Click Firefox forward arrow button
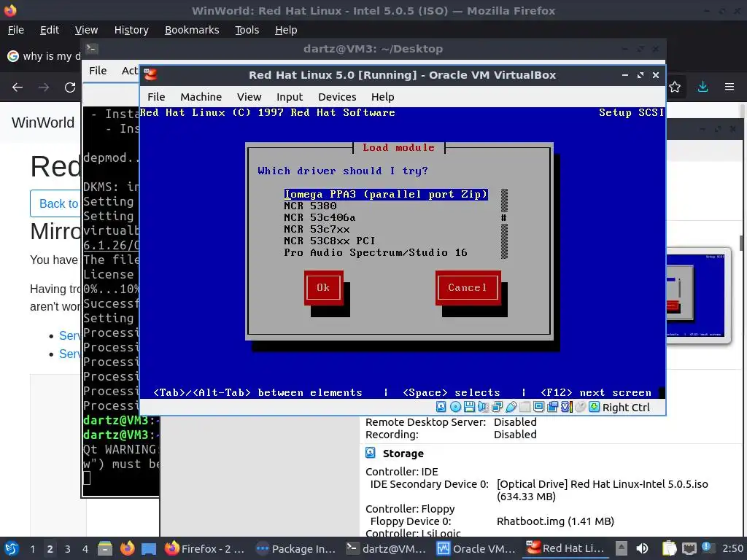The image size is (747, 560). click(x=43, y=87)
